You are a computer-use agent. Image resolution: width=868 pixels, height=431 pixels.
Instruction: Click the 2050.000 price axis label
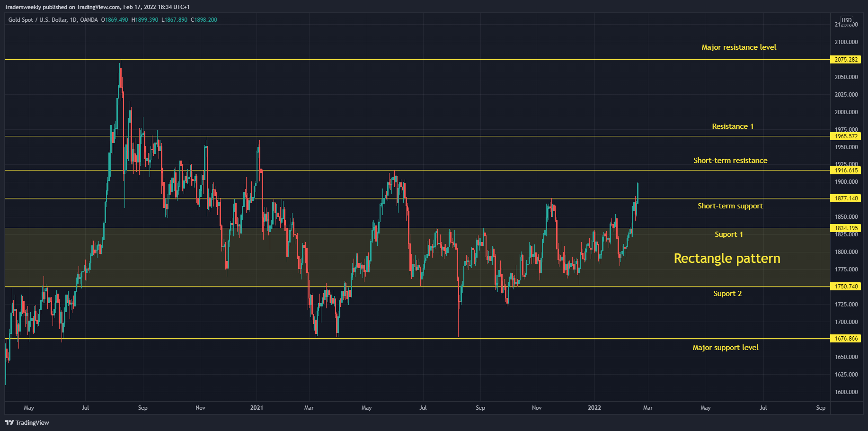pos(846,77)
